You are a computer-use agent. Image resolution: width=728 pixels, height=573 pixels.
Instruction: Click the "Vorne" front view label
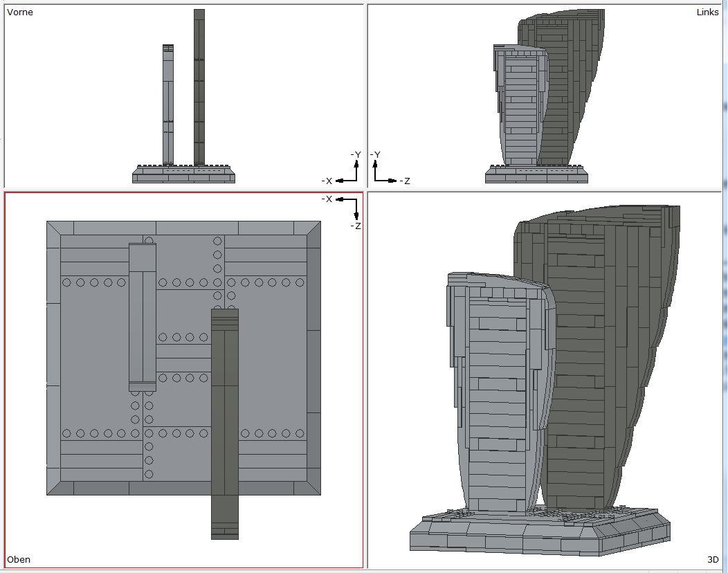20,12
